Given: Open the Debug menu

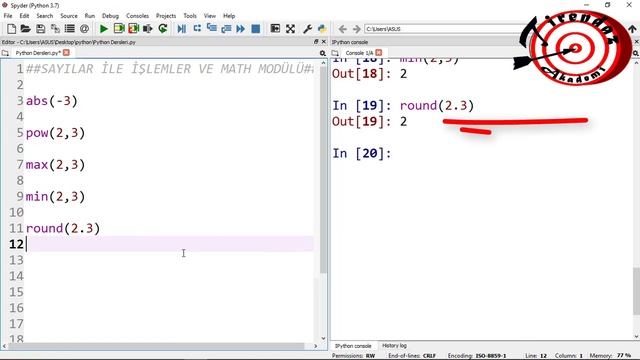Looking at the screenshot, I should (110, 16).
